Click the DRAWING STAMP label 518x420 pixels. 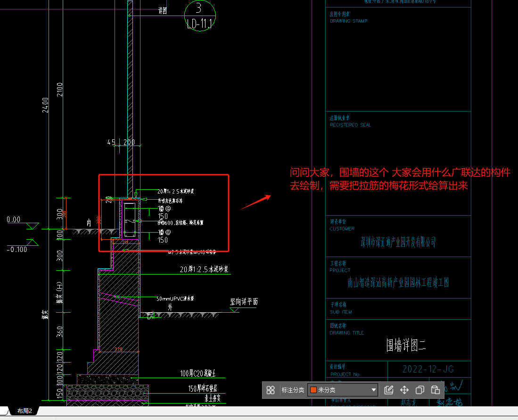tap(348, 21)
